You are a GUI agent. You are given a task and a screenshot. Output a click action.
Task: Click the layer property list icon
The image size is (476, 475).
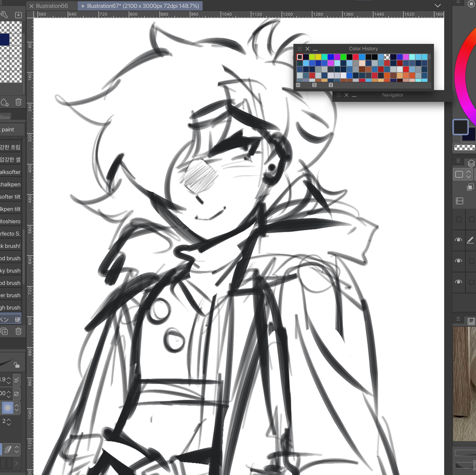(460, 201)
